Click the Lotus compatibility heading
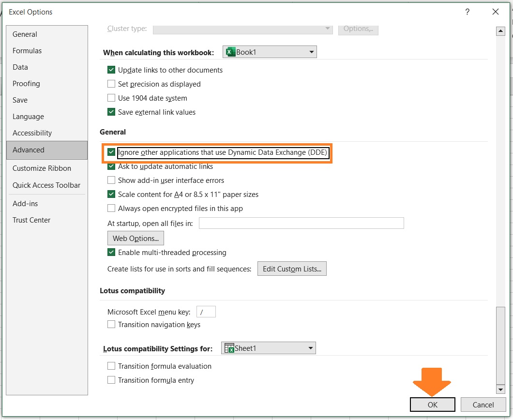513x420 pixels. coord(133,290)
